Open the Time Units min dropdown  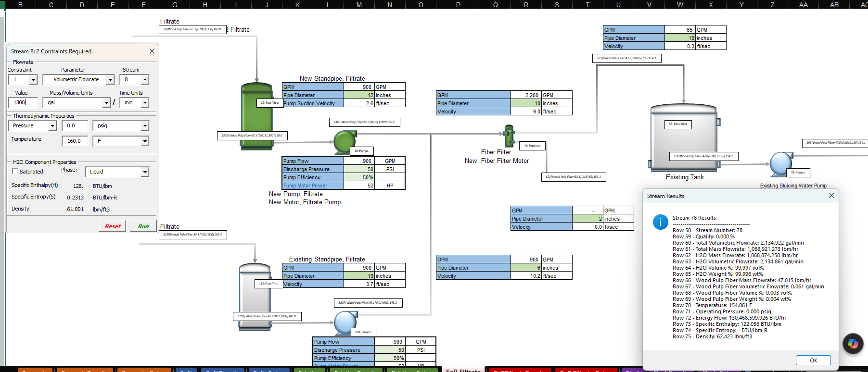(x=145, y=103)
